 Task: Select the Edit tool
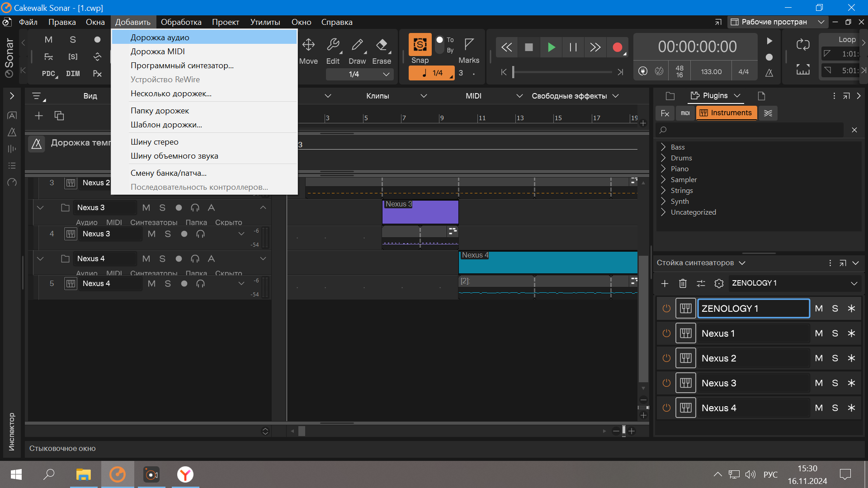pos(333,51)
